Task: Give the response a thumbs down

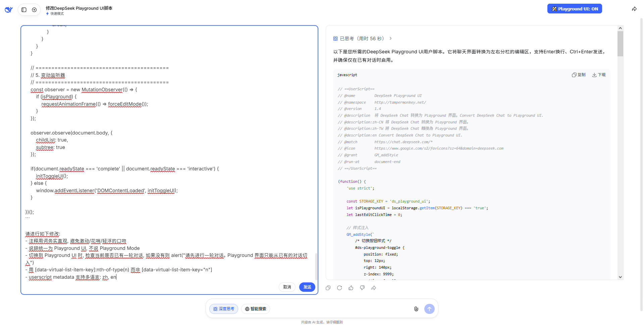Action: coord(362,288)
